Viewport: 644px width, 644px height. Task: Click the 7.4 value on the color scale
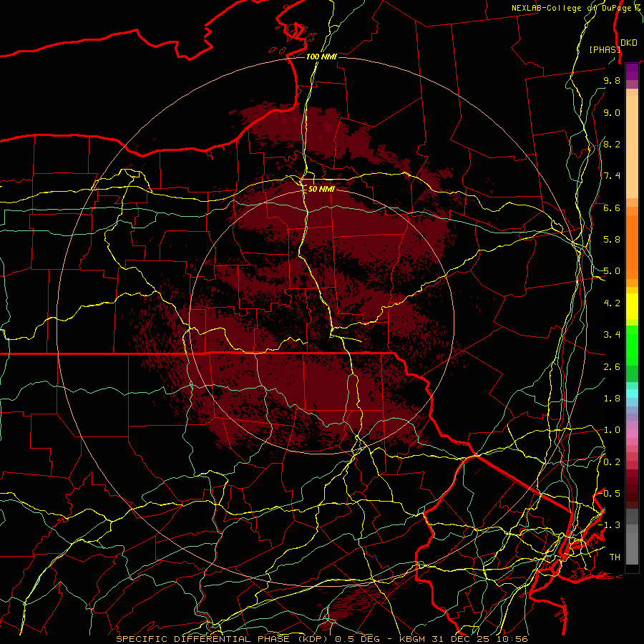coord(612,176)
